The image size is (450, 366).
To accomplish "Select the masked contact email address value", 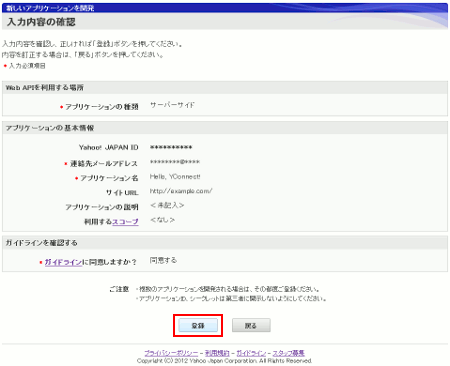I will 175,162.
